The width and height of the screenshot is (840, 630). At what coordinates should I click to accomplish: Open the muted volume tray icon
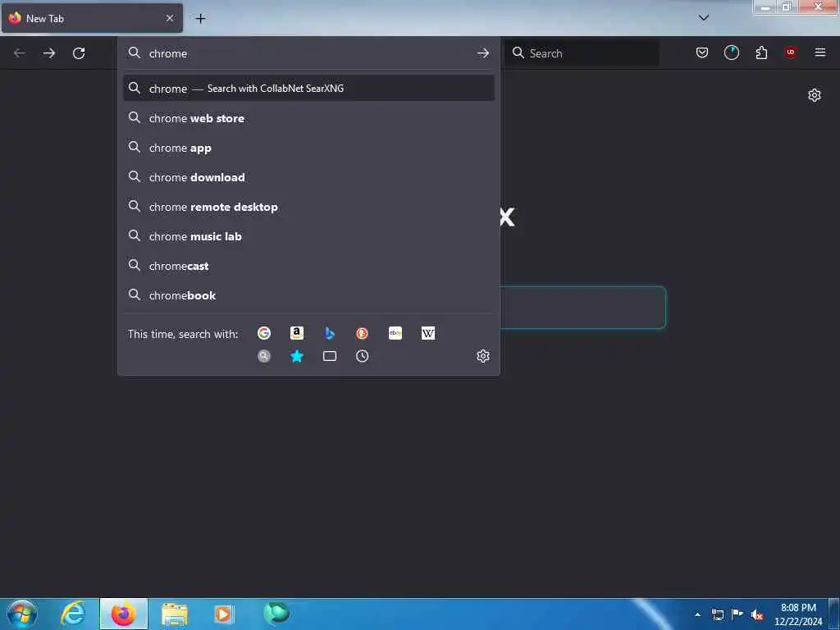(757, 614)
